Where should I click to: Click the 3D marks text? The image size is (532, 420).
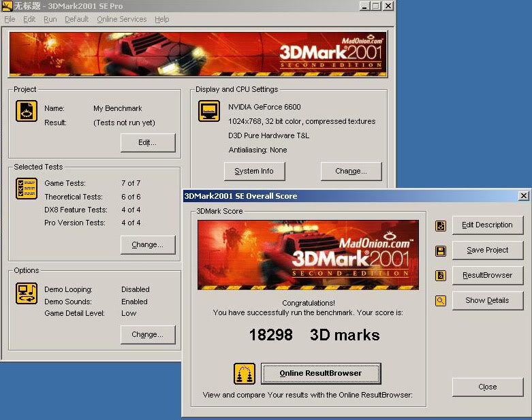tap(345, 335)
